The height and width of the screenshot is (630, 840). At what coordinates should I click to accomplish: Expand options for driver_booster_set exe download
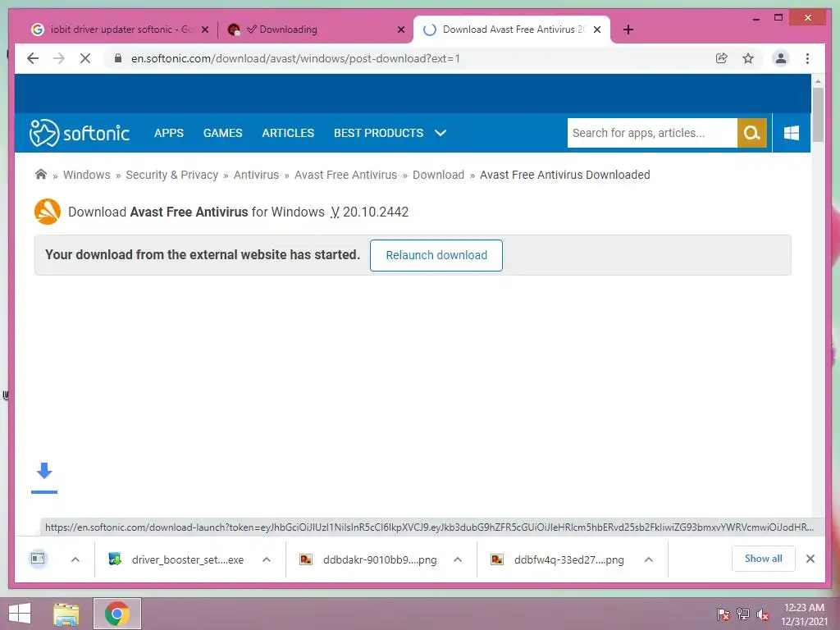(267, 559)
